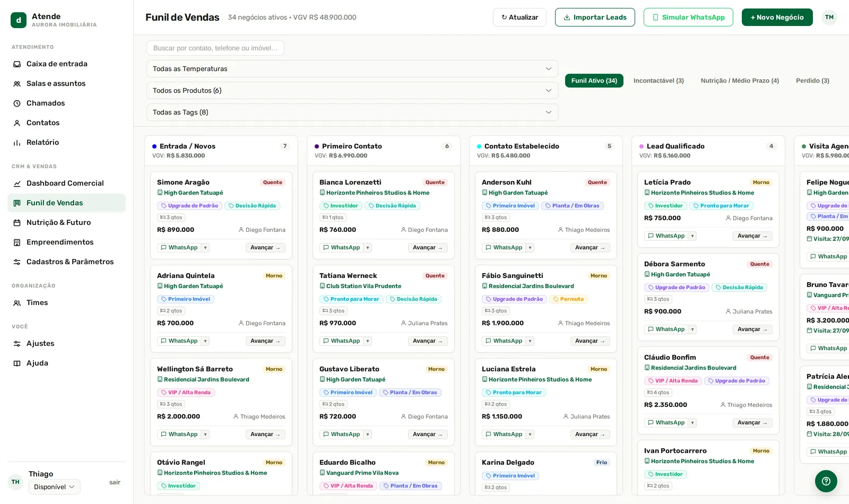Open Dashboard Comercial chart icon
Screen dimensions: 849x504
click(17, 184)
